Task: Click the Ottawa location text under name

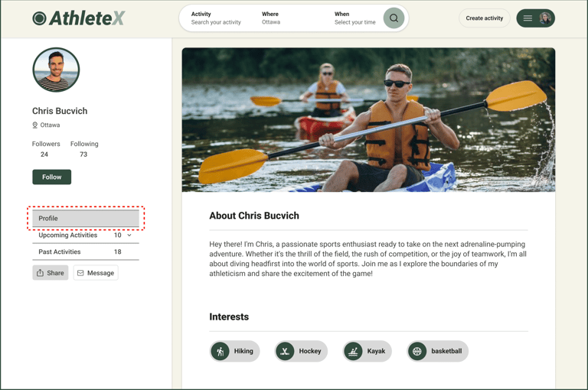Action: [x=51, y=125]
